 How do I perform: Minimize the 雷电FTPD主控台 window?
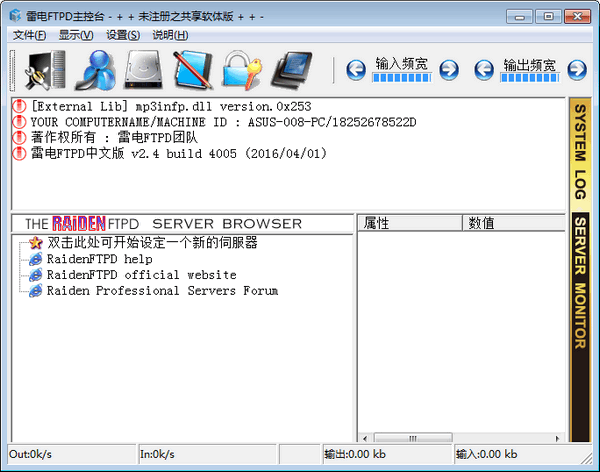click(519, 16)
